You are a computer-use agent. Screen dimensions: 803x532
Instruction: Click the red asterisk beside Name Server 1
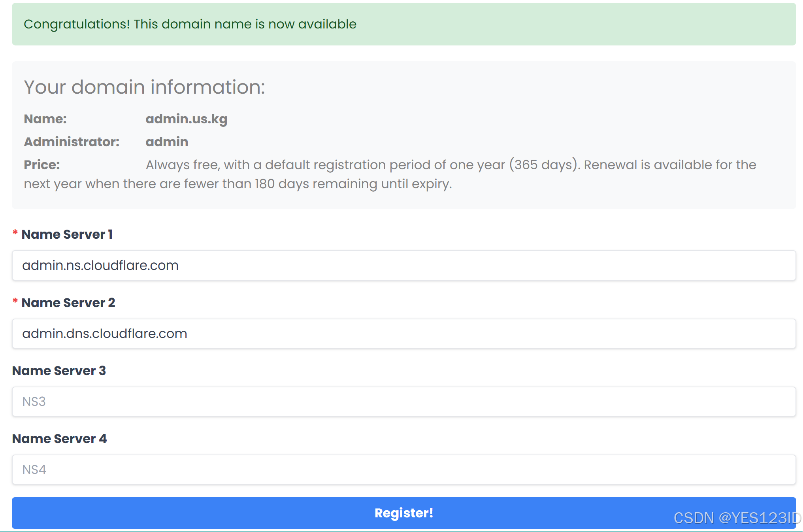pos(15,233)
